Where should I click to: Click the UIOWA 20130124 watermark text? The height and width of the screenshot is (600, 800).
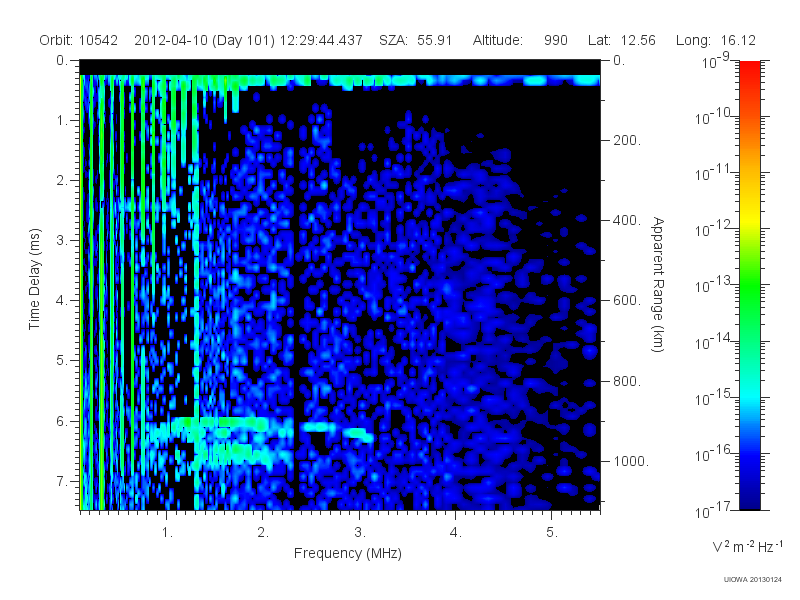coord(753,579)
